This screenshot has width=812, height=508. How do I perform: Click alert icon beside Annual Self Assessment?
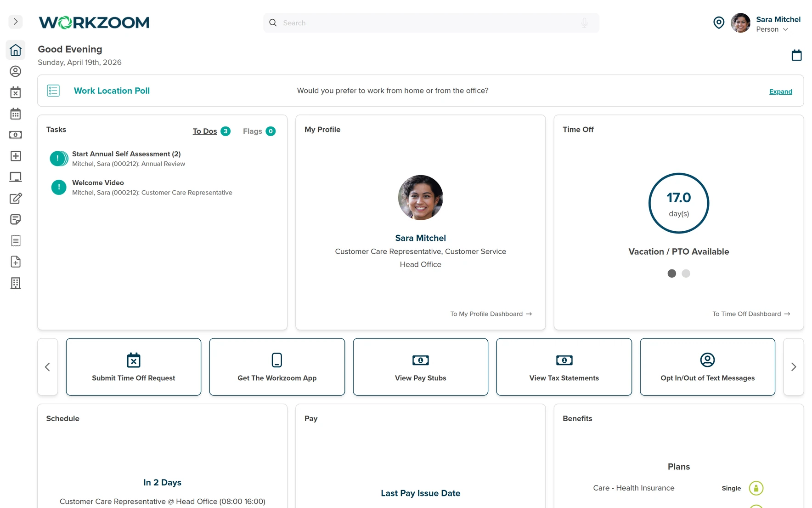click(x=58, y=159)
